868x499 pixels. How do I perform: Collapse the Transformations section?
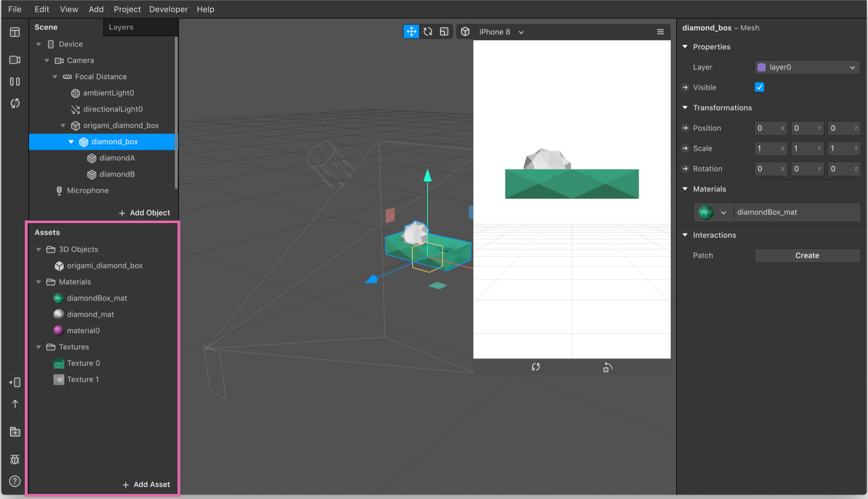[x=685, y=108]
